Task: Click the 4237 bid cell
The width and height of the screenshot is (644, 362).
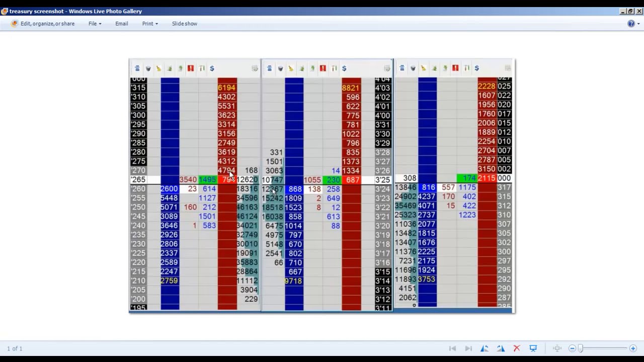Action: [x=427, y=197]
